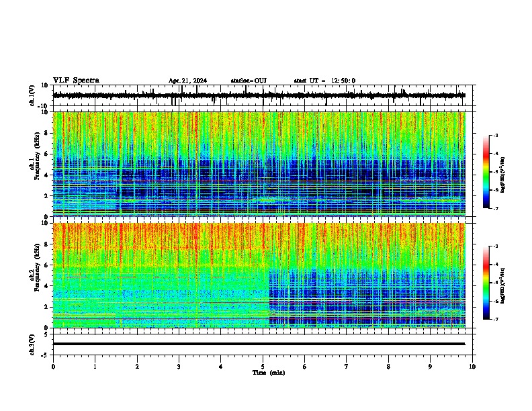This screenshot has width=532, height=411.
Task: Click the 2 kHz tick on ch.1 spectrogram
Action: [x=46, y=196]
